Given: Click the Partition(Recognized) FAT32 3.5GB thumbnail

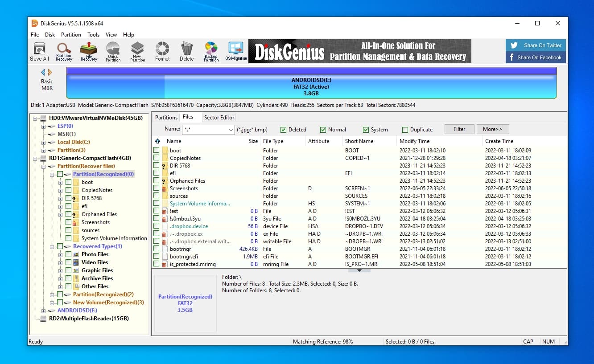Looking at the screenshot, I should pos(185,303).
